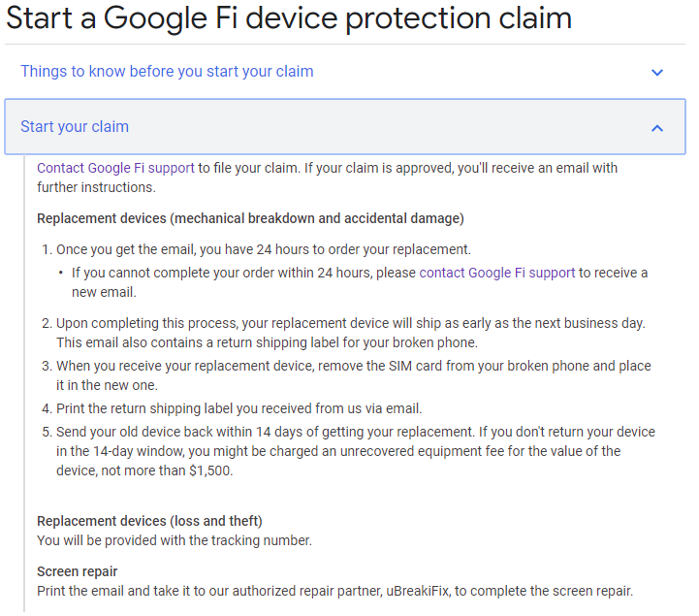Click the 'Replacement devices (mechanical breakdown and accidental damage)' heading
Screen dimensions: 699x616
coord(250,218)
